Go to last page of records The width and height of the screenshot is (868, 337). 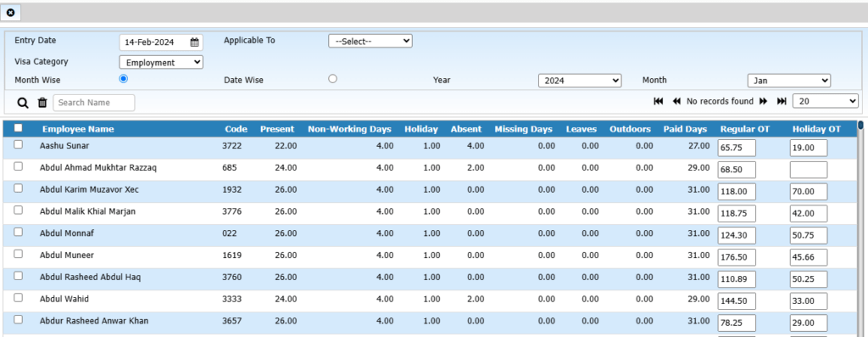(782, 101)
